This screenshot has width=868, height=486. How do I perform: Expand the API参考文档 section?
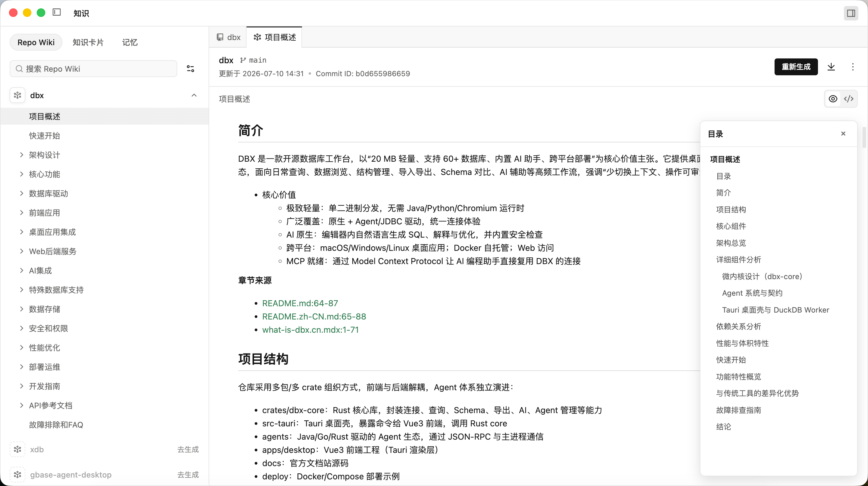(x=22, y=405)
